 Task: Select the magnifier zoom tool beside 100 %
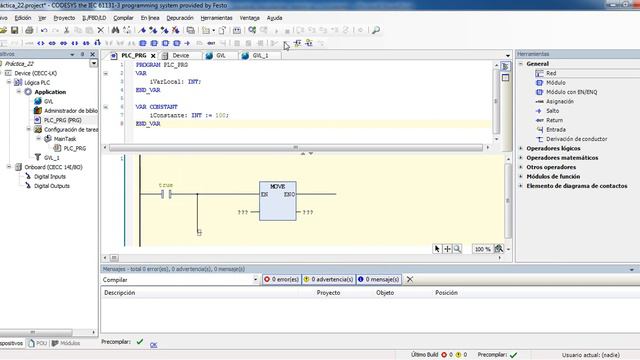(x=458, y=249)
